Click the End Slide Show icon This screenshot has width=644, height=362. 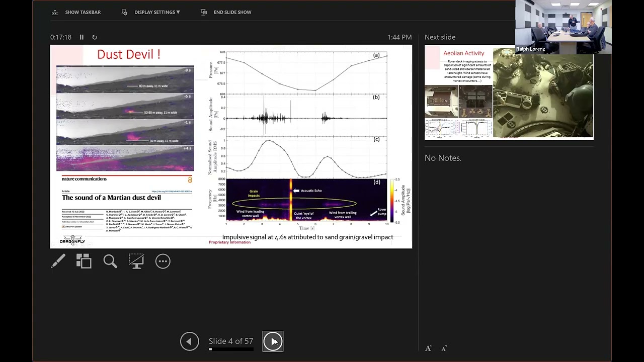click(x=204, y=12)
